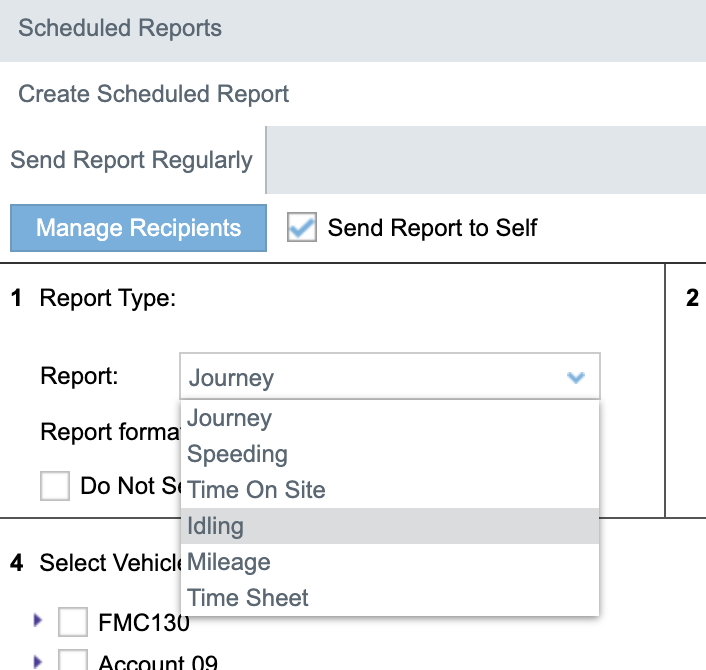Check the FMC130 vehicle checkbox
Viewport: 706px width, 670px height.
click(x=73, y=623)
